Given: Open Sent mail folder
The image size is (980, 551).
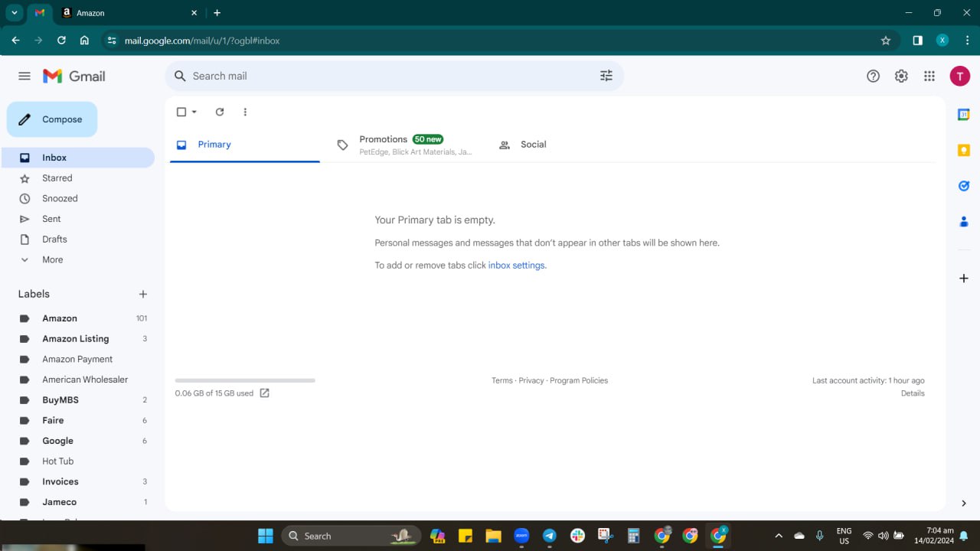Looking at the screenshot, I should pos(78,219).
